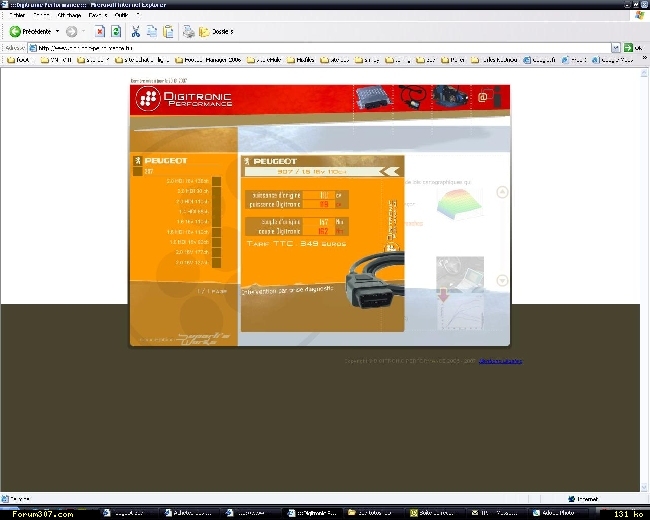The width and height of the screenshot is (650, 520).
Task: Open the Dossiers folders toolbar button
Action: pos(216,31)
